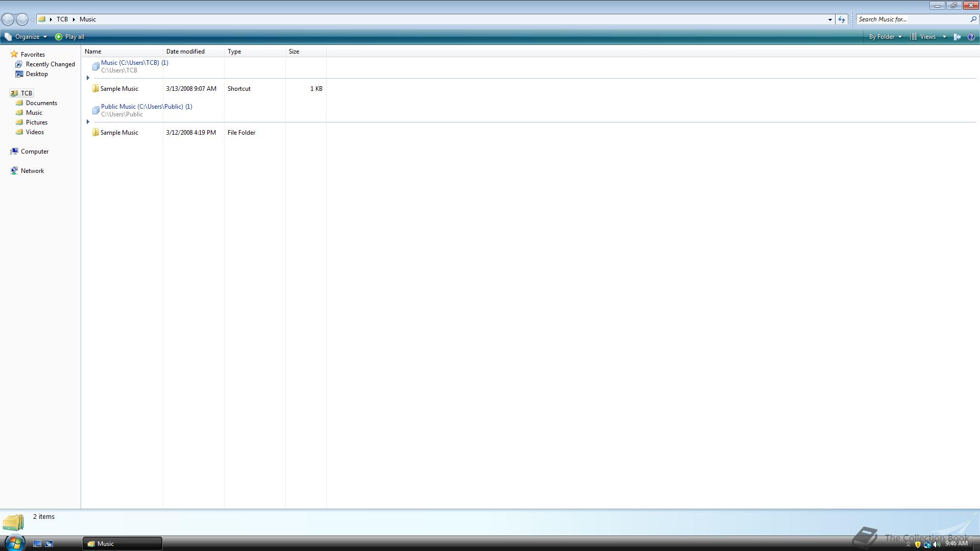Viewport: 980px width, 551px height.
Task: Open the address bar history dropdown arrow
Action: tap(830, 19)
